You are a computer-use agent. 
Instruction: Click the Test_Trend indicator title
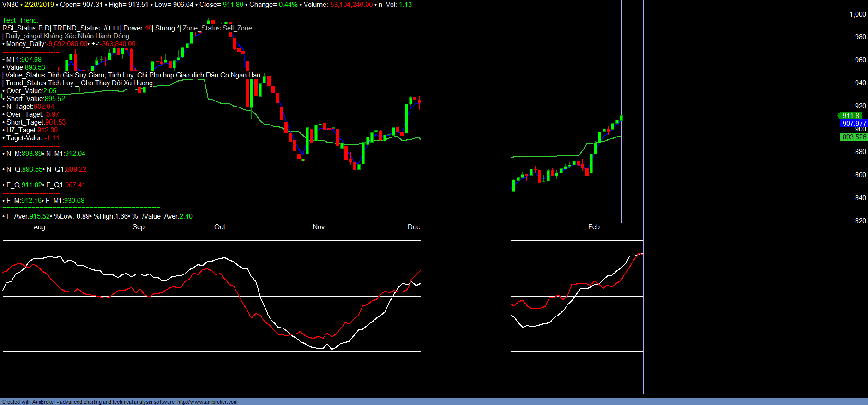click(x=20, y=20)
